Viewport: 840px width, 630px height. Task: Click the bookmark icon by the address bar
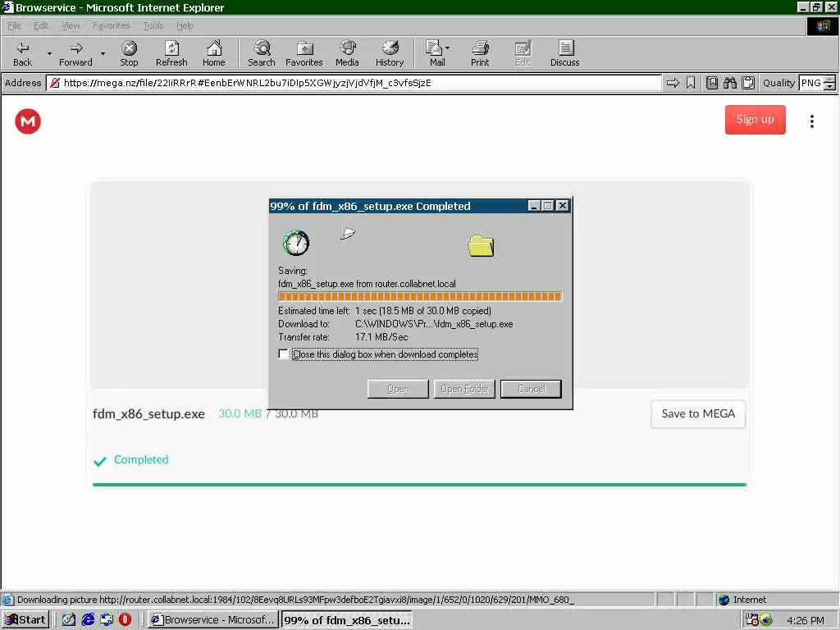(691, 83)
